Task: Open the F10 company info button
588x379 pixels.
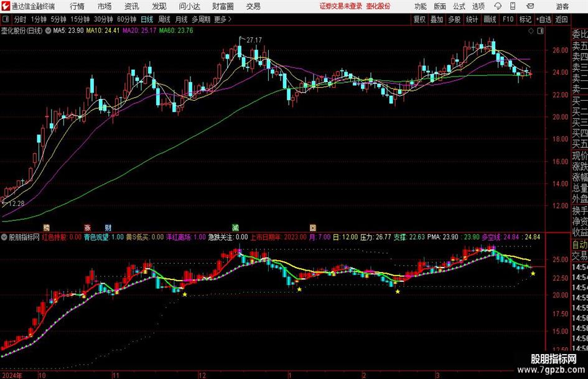Action: pyautogui.click(x=508, y=19)
